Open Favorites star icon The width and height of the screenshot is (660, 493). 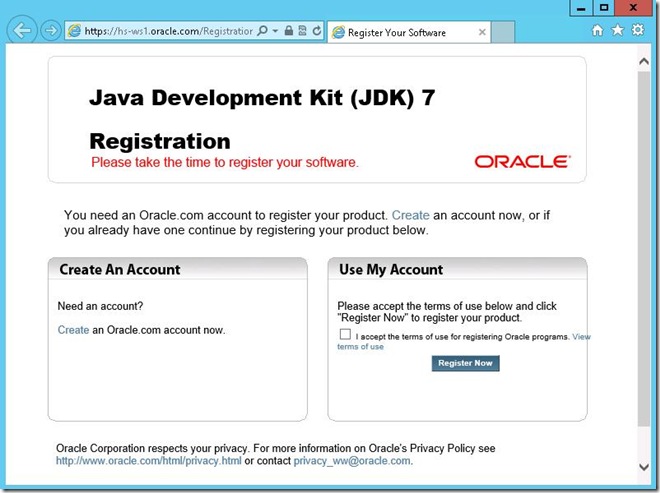click(x=617, y=30)
